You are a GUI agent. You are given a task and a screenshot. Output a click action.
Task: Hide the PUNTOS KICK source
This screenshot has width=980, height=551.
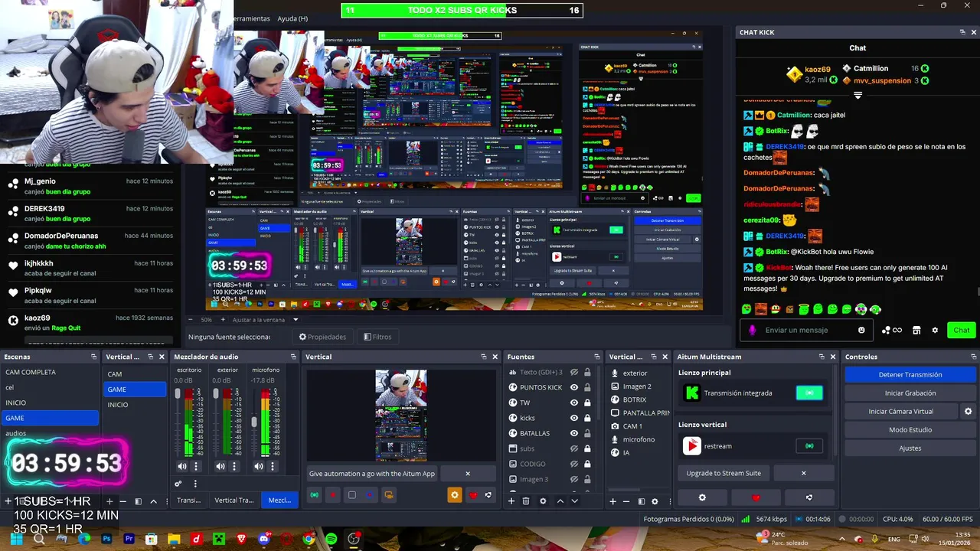(x=574, y=387)
